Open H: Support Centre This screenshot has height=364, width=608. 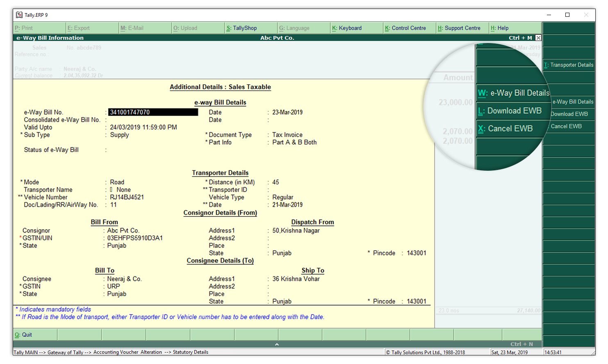click(462, 28)
